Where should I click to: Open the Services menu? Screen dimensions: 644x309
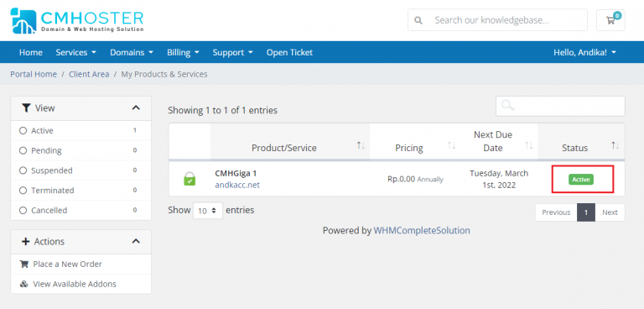pyautogui.click(x=76, y=52)
